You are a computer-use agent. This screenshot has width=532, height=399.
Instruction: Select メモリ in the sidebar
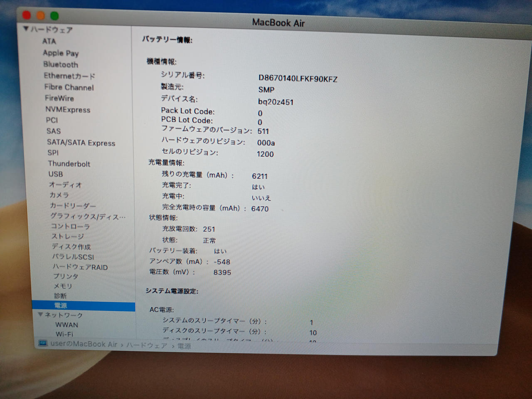click(x=63, y=286)
